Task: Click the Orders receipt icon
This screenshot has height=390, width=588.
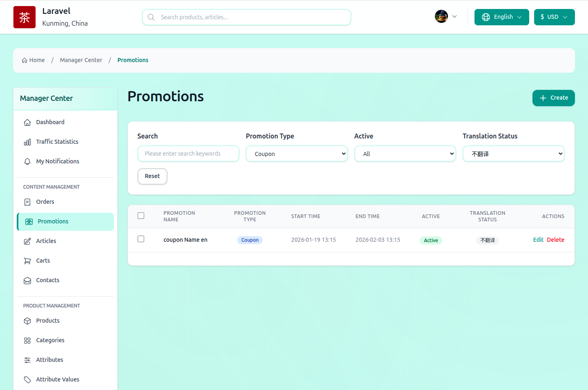Action: coord(27,202)
